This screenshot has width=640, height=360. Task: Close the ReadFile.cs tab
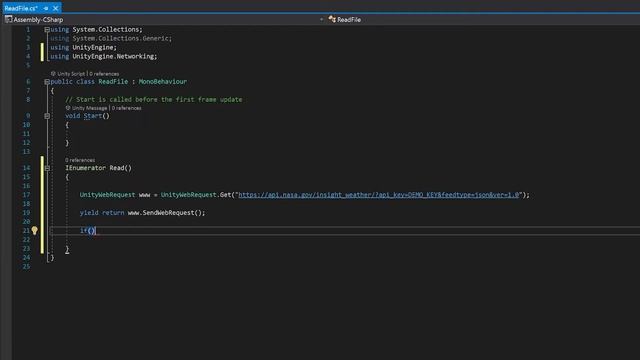[x=56, y=8]
